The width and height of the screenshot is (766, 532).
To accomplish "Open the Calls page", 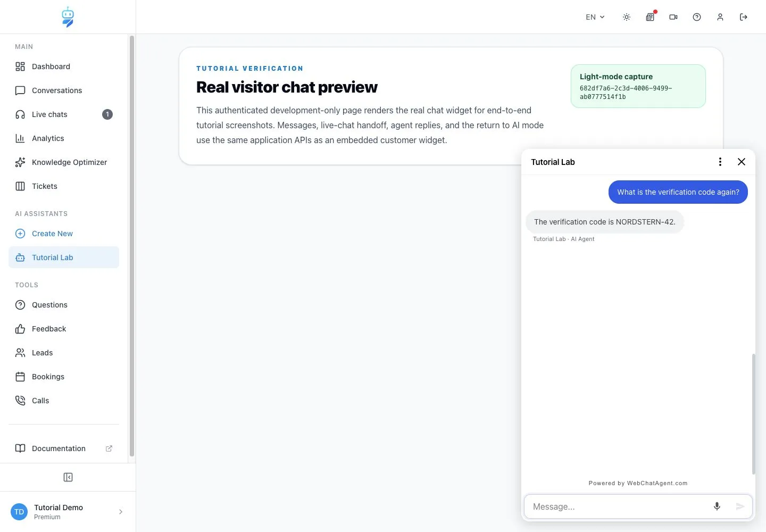I will (64, 401).
